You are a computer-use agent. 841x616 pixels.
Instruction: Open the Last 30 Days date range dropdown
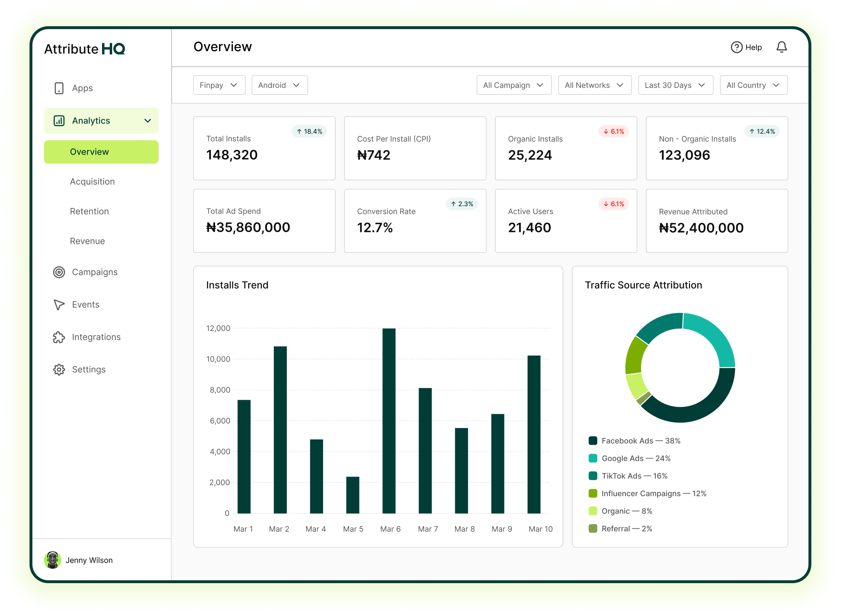tap(675, 85)
